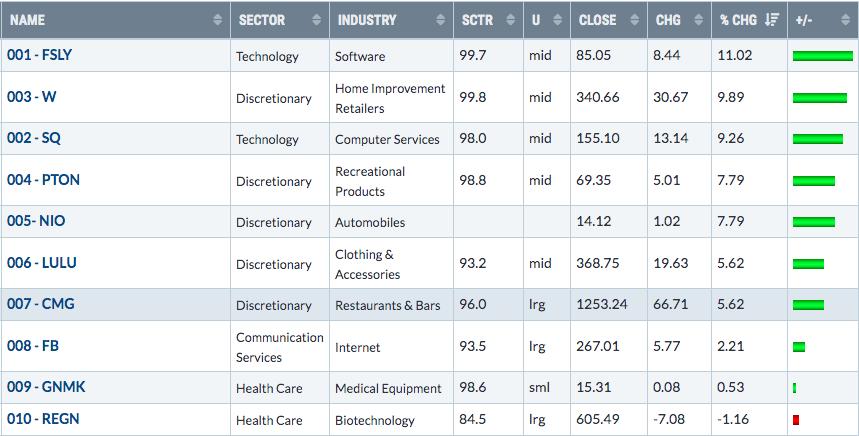Viewport: 859px width, 436px height.
Task: Sort by SCTR column arrows
Action: click(x=511, y=20)
